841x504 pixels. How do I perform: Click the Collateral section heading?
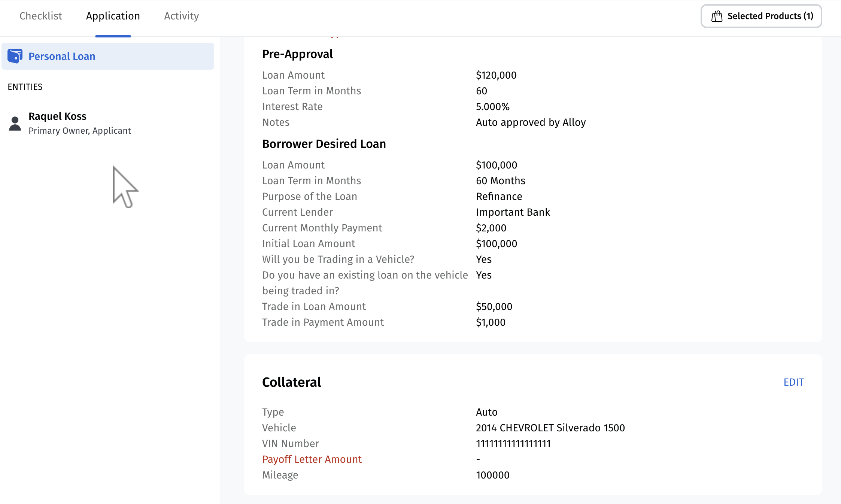291,382
